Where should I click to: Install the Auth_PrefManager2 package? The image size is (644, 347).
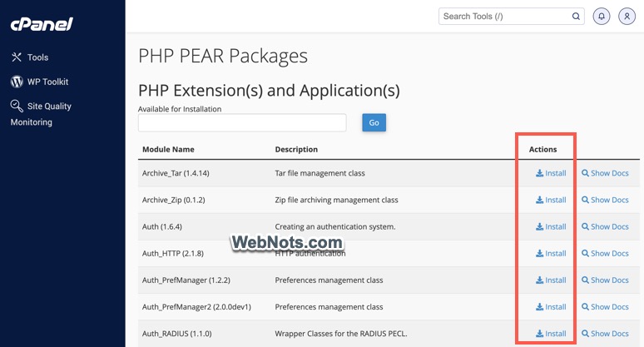[551, 307]
